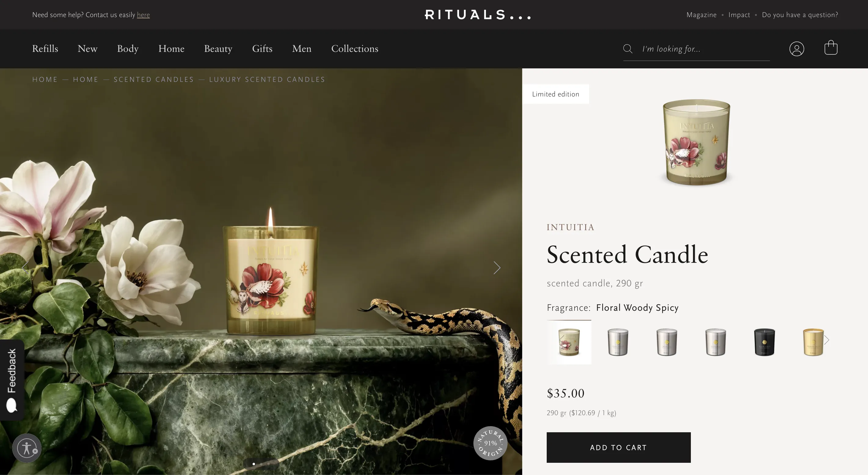
Task: Show previous product image with left arrow
Action: 25,268
